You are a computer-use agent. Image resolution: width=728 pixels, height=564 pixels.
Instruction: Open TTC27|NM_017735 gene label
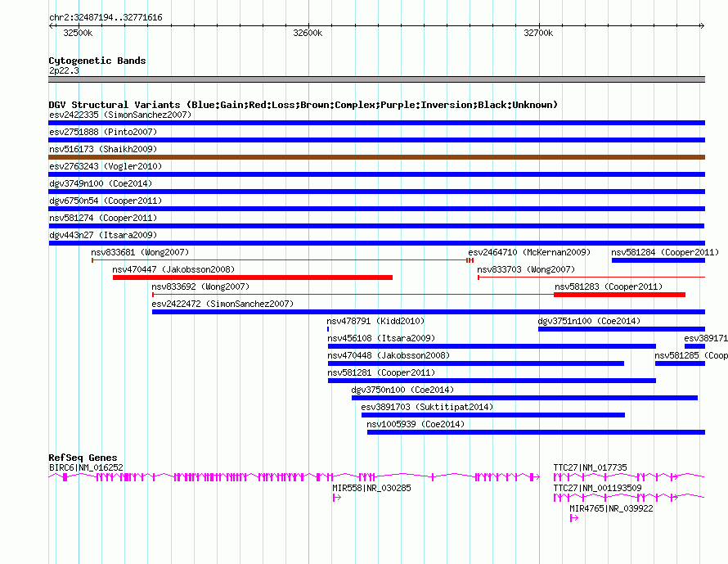pyautogui.click(x=590, y=468)
